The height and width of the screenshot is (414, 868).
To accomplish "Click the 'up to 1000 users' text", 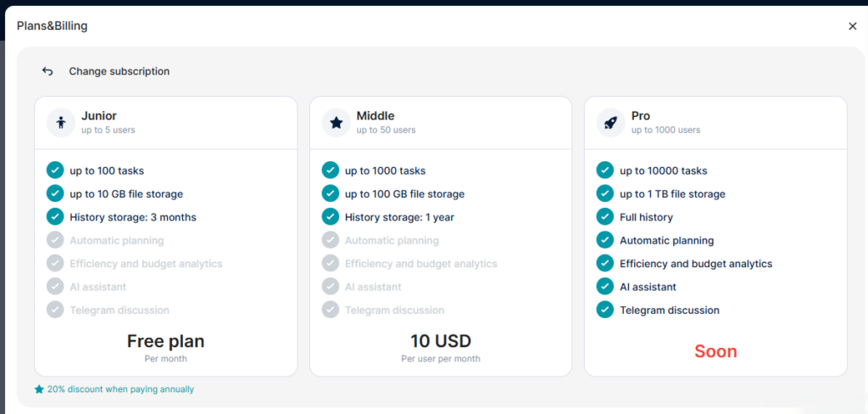I will 666,131.
